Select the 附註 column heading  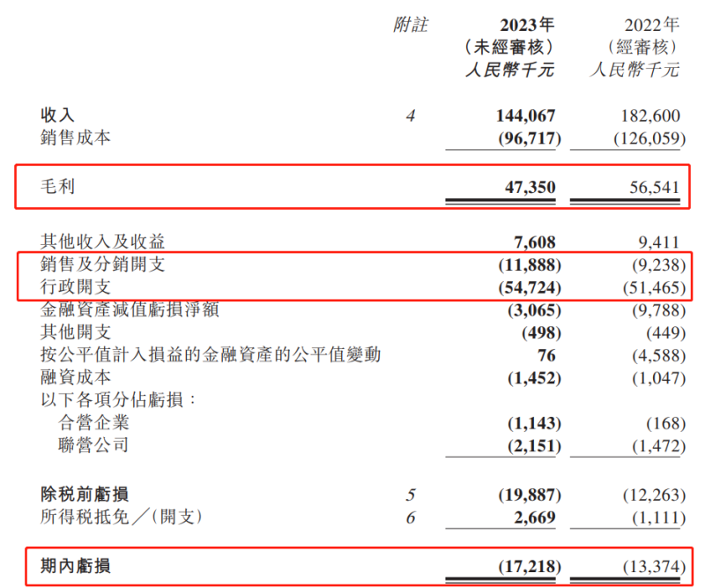(411, 25)
